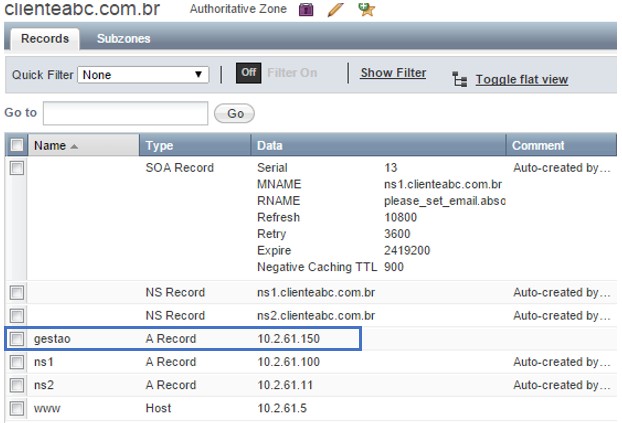Toggle the Off filter switch
Screen dimensions: 622x423
coord(248,73)
